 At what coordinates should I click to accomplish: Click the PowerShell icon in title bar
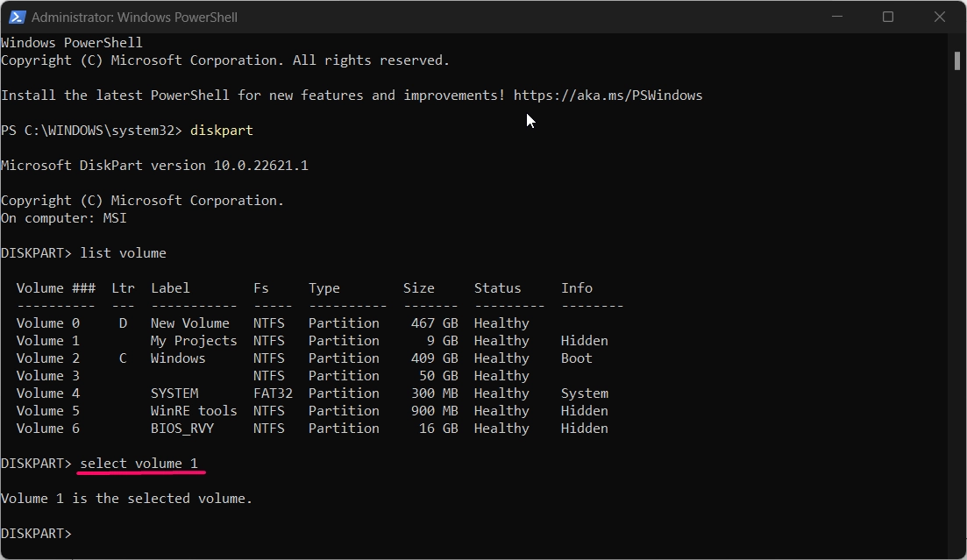17,18
